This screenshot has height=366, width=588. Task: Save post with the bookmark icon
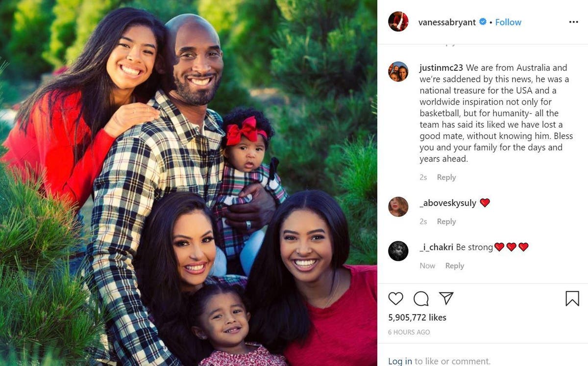coord(572,298)
